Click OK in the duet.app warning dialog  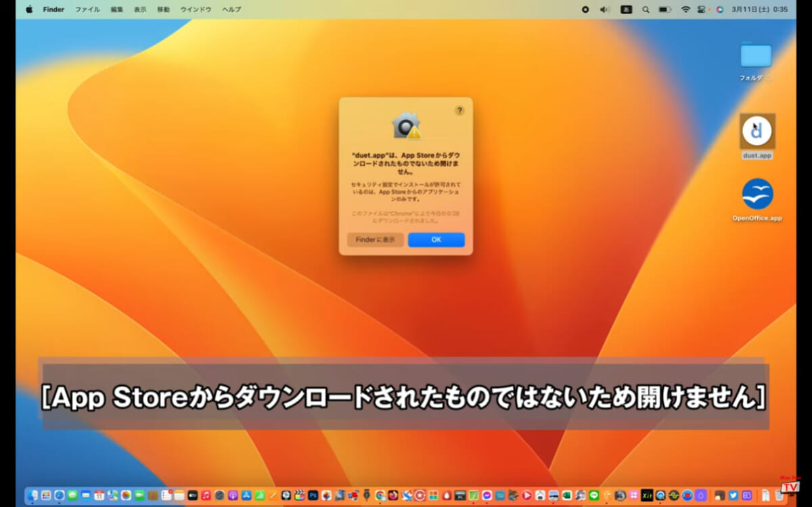pos(436,240)
